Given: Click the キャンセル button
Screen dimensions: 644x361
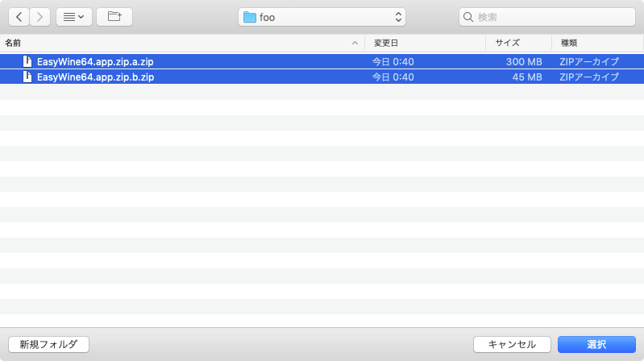Looking at the screenshot, I should coord(512,344).
